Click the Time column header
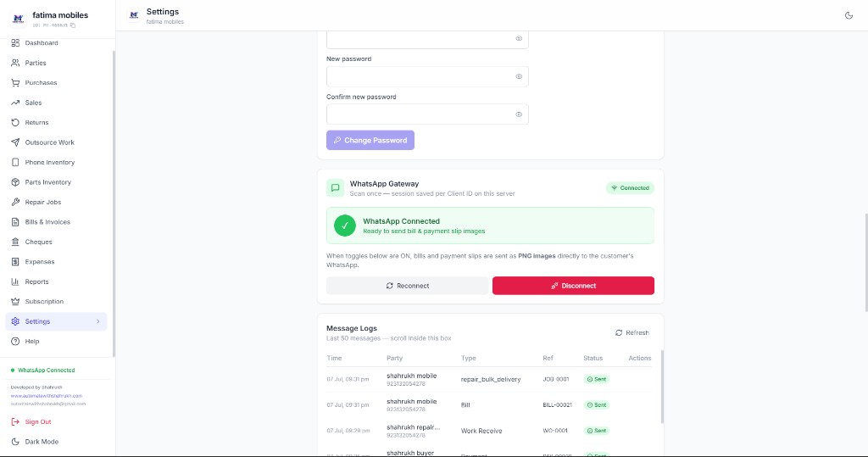Screen dimensions: 868x457 click(334, 358)
